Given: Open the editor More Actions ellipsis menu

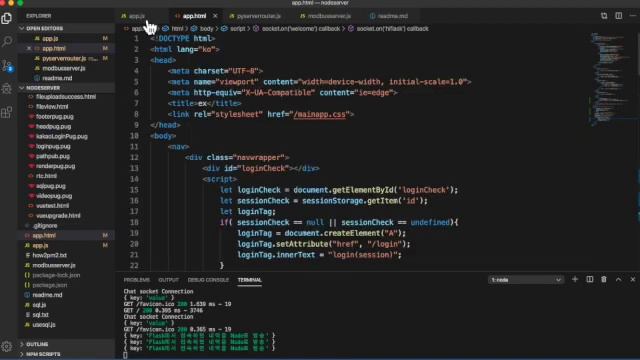Looking at the screenshot, I should tap(633, 16).
